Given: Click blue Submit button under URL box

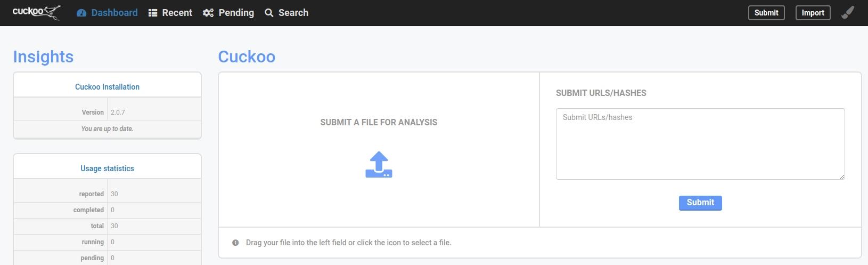Looking at the screenshot, I should pyautogui.click(x=700, y=203).
